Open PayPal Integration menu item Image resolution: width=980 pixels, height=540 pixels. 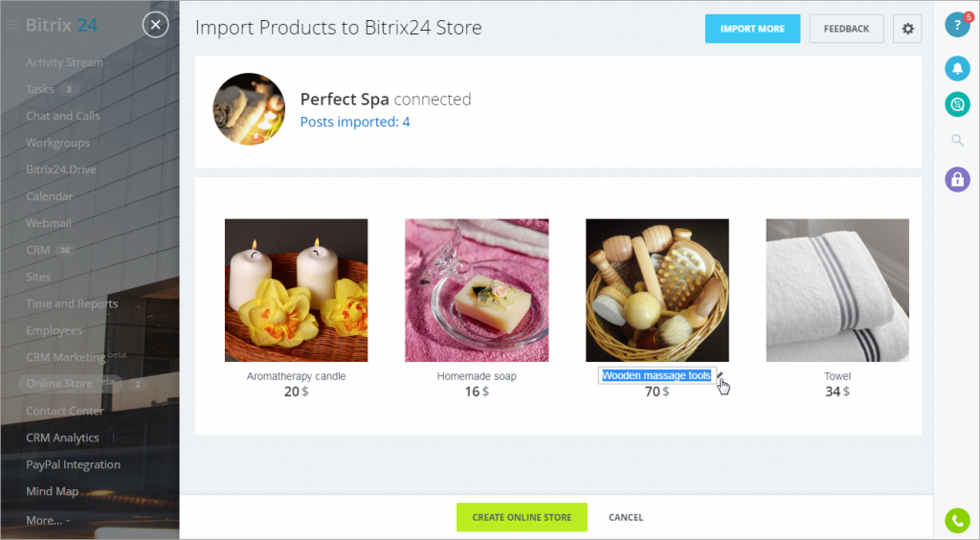click(x=73, y=464)
